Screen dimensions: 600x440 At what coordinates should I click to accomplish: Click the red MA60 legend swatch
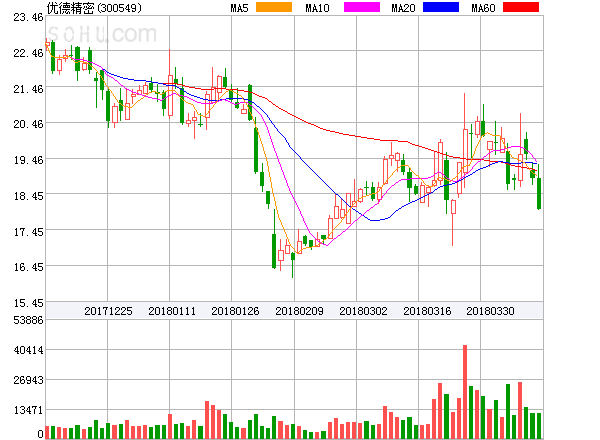521,7
